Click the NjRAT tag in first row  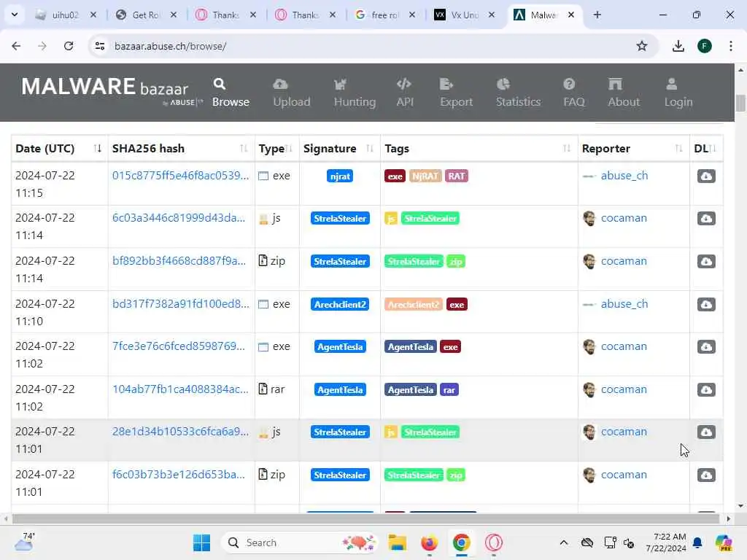(425, 176)
